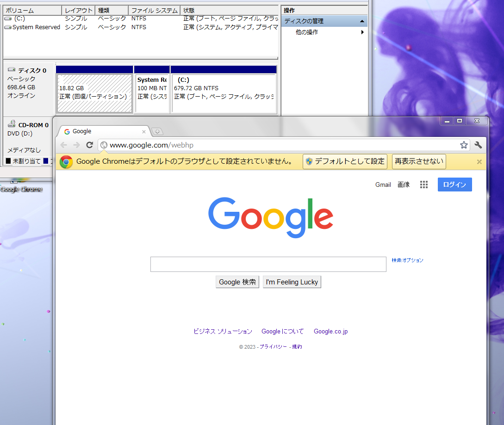Click 操作 pane header
The height and width of the screenshot is (425, 504).
[x=324, y=11]
